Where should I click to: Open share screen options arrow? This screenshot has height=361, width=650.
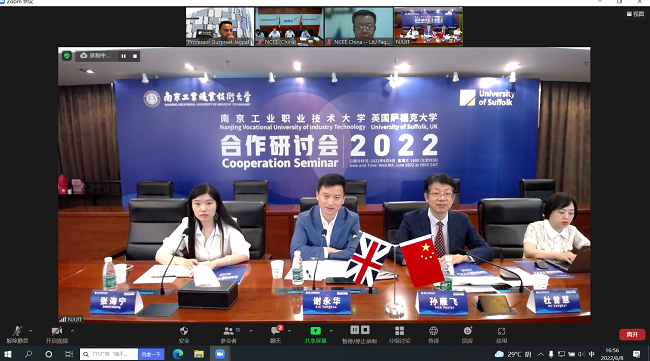click(331, 331)
